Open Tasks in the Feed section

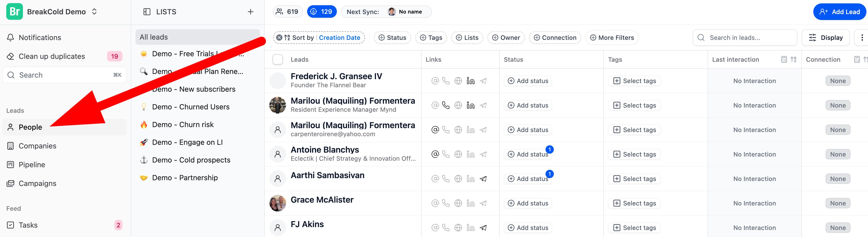tap(64, 225)
